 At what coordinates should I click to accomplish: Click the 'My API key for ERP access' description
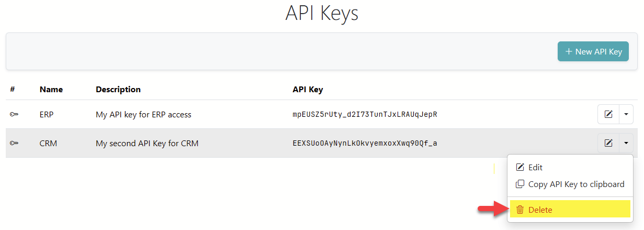[143, 114]
